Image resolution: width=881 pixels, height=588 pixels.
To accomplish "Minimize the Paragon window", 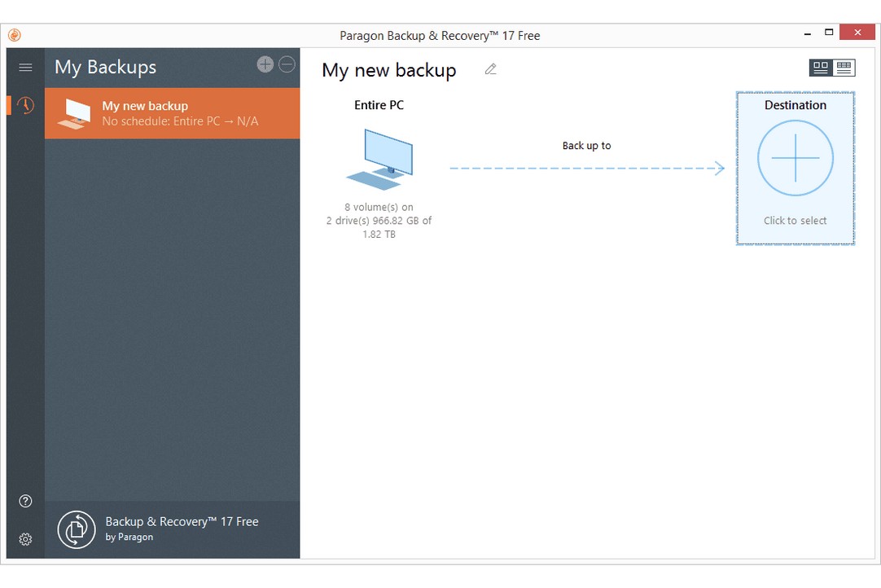I will click(808, 33).
